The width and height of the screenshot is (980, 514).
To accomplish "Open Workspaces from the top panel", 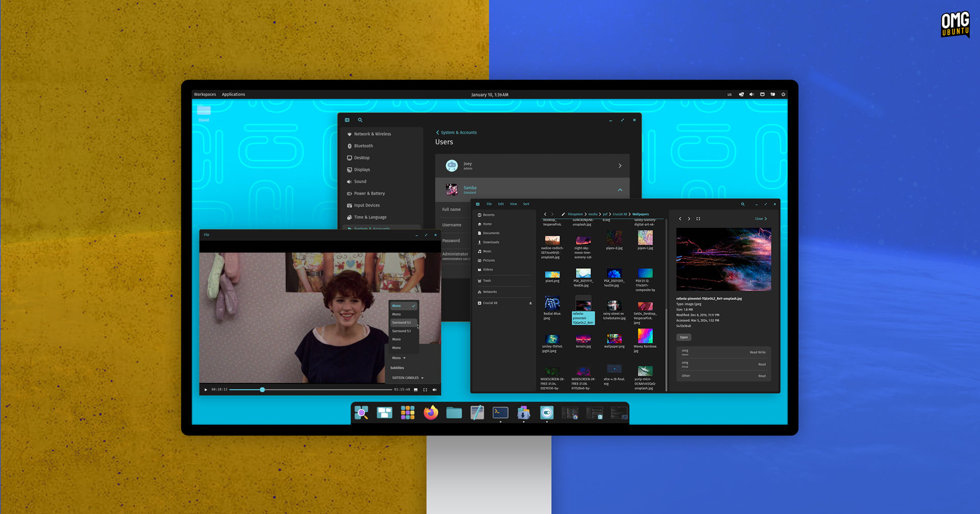I will click(205, 94).
